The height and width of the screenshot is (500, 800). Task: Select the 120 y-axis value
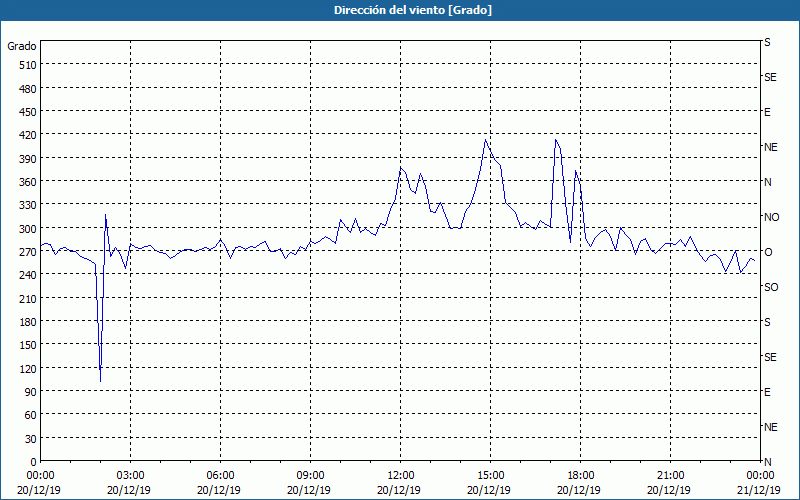point(29,368)
